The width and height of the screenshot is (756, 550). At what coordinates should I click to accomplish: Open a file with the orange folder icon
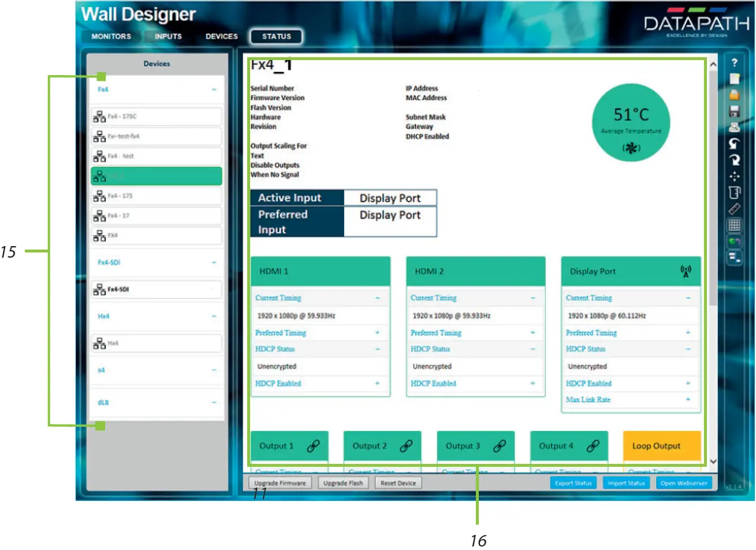734,95
